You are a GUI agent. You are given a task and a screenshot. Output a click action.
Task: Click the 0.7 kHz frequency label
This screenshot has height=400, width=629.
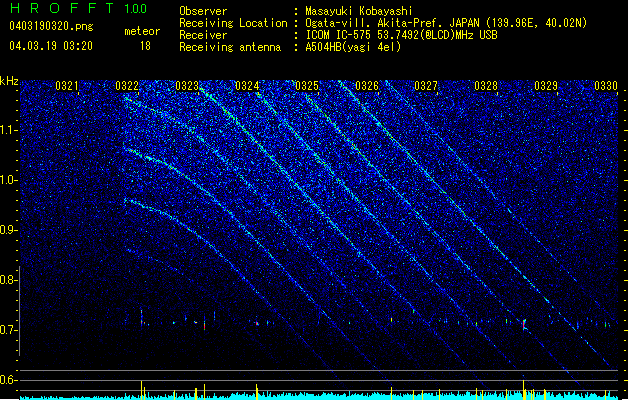[8, 330]
